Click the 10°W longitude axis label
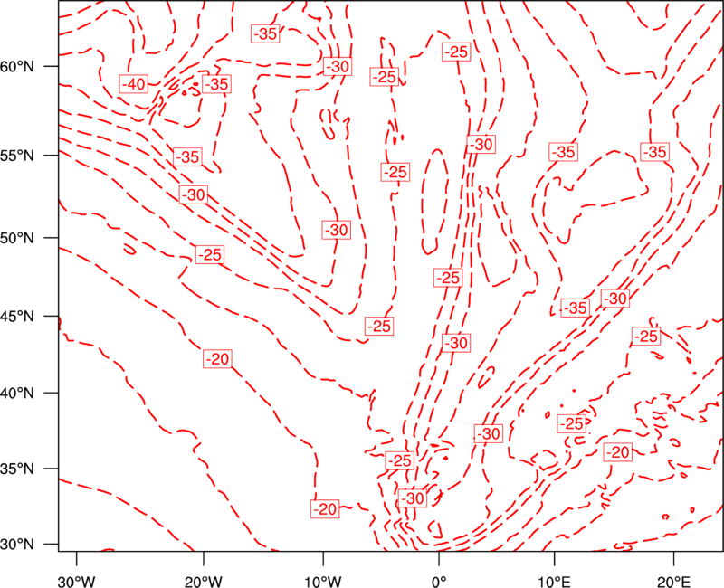The height and width of the screenshot is (588, 724). [x=323, y=581]
